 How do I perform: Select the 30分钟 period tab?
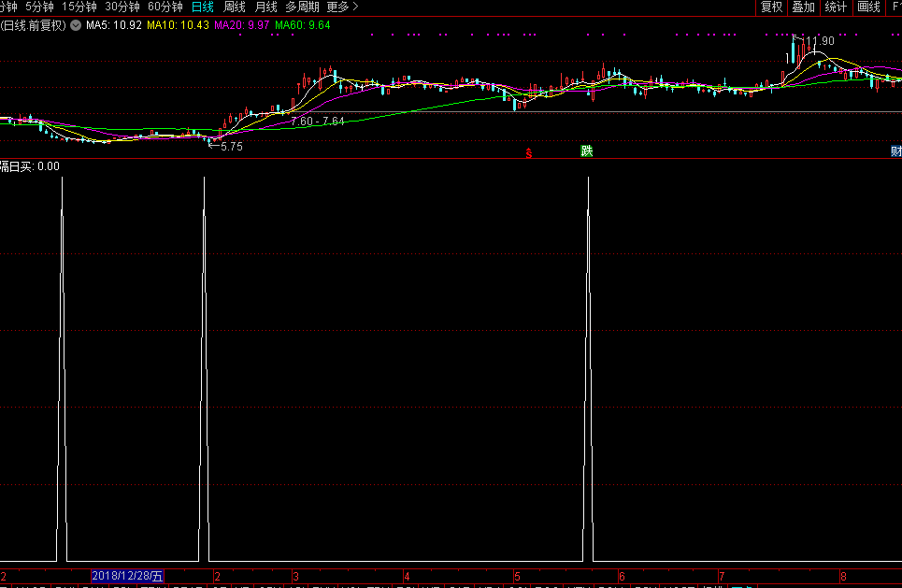122,7
